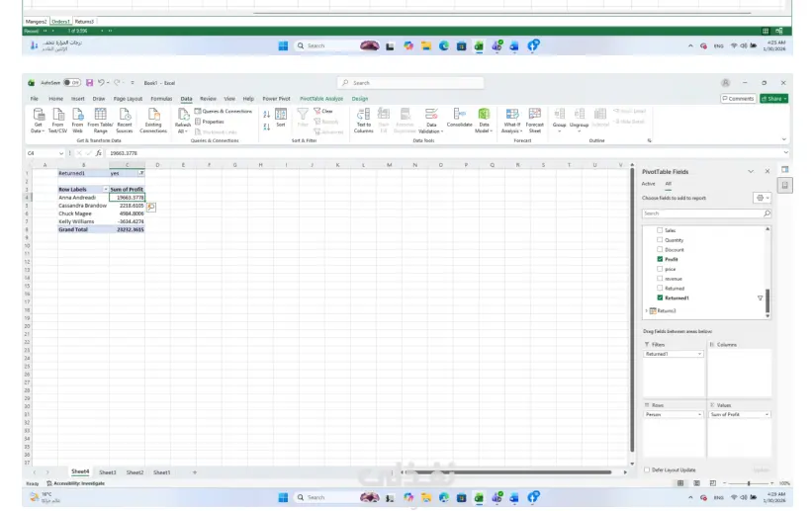Click the Group outline button

(x=559, y=119)
